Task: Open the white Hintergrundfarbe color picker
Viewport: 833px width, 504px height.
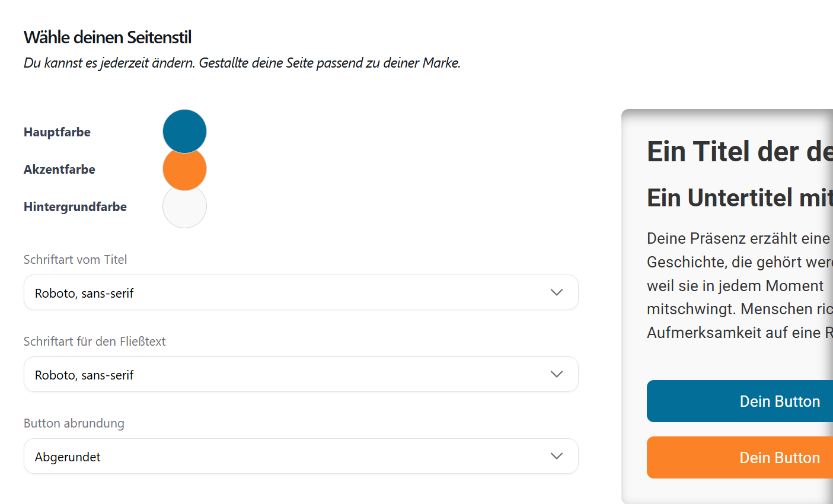Action: [184, 209]
